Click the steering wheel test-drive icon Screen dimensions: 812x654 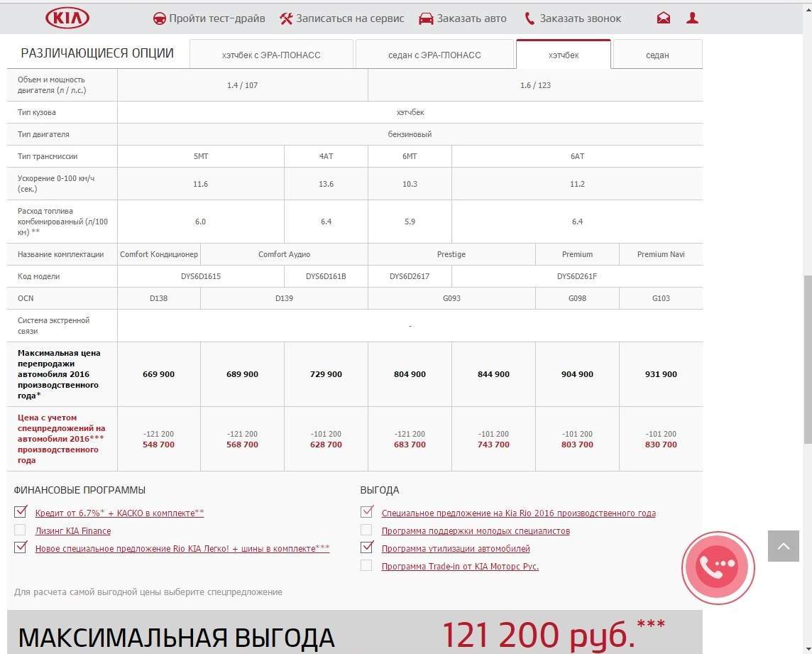(160, 18)
